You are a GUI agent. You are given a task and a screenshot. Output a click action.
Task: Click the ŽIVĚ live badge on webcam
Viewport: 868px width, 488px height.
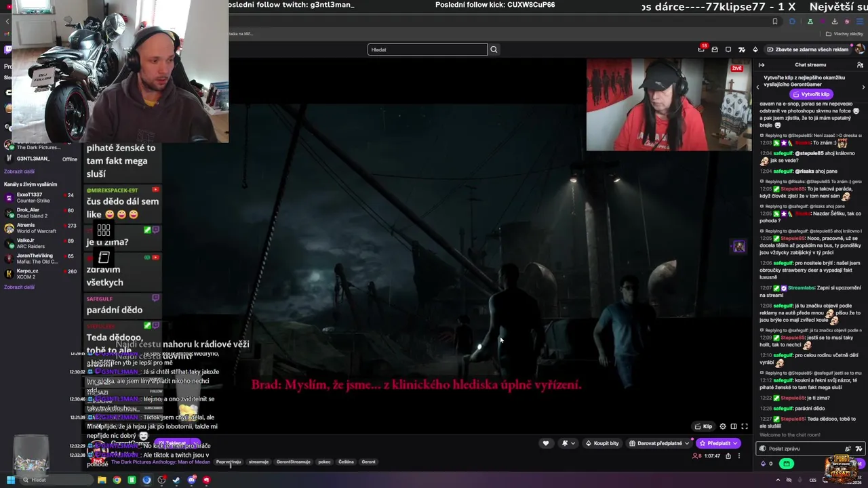tap(736, 68)
